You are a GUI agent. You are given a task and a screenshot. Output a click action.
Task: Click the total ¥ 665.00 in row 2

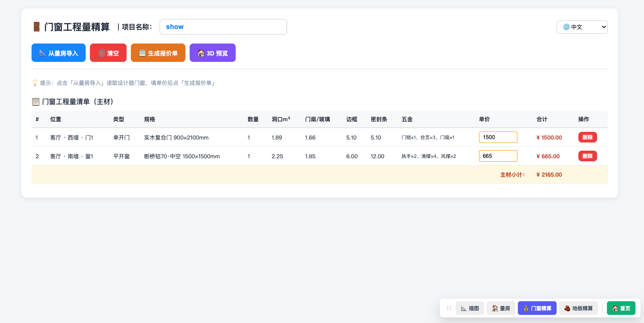[548, 156]
